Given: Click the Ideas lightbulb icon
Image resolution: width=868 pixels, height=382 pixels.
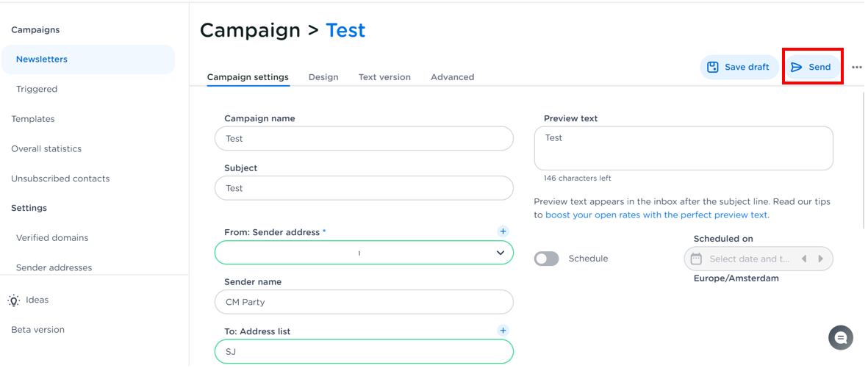Looking at the screenshot, I should pyautogui.click(x=14, y=300).
